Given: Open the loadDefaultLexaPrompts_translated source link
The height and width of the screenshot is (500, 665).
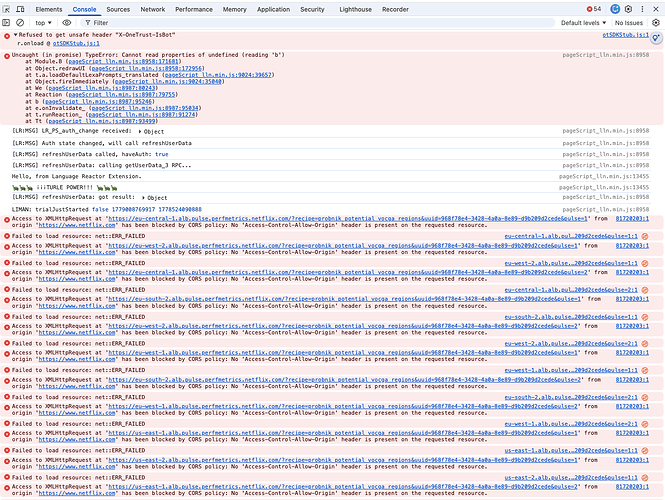Looking at the screenshot, I should [218, 75].
